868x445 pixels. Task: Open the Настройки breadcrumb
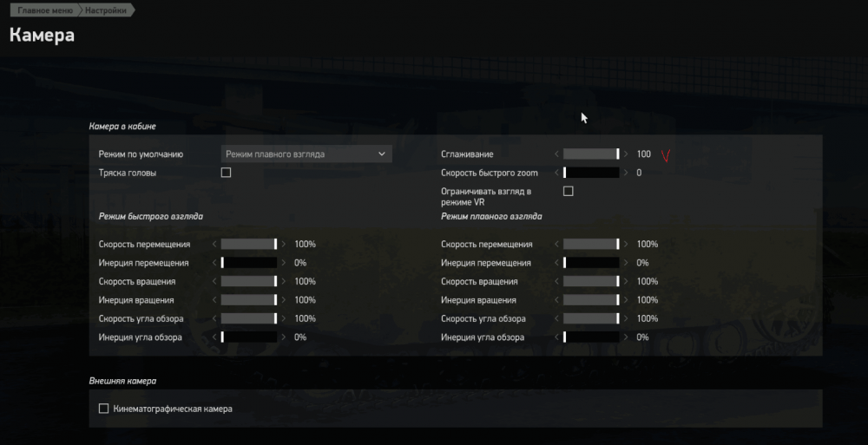point(106,10)
